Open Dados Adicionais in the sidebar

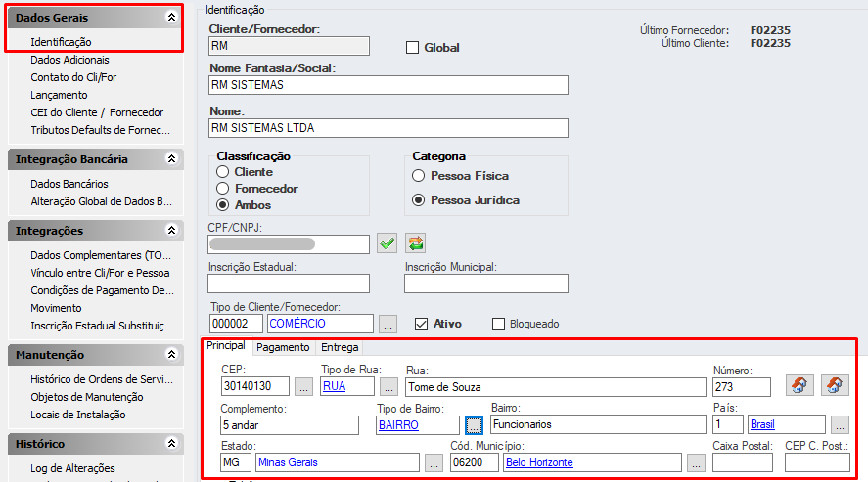coord(69,60)
